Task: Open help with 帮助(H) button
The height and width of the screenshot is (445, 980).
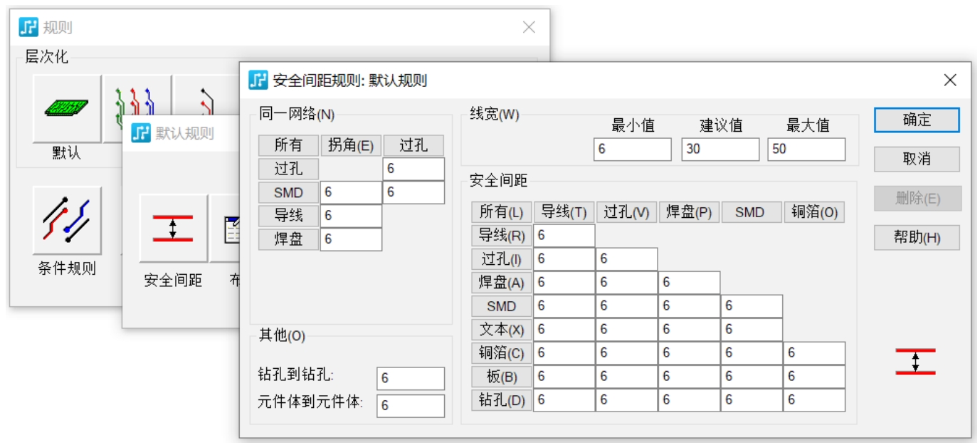Action: click(917, 238)
